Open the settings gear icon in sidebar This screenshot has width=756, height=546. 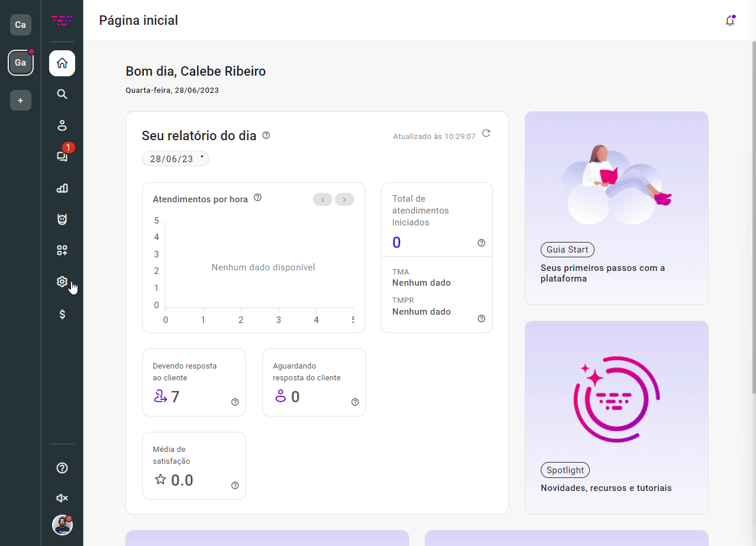[x=62, y=282]
